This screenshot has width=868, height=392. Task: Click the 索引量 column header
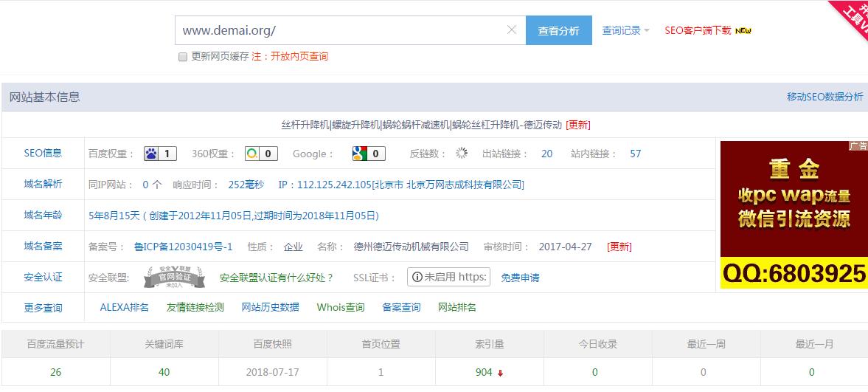pyautogui.click(x=490, y=344)
